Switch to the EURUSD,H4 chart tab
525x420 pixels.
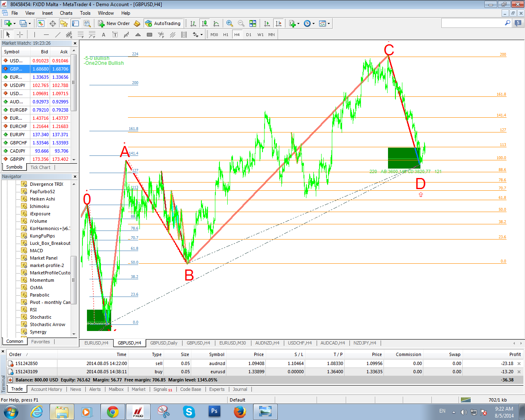coord(96,343)
